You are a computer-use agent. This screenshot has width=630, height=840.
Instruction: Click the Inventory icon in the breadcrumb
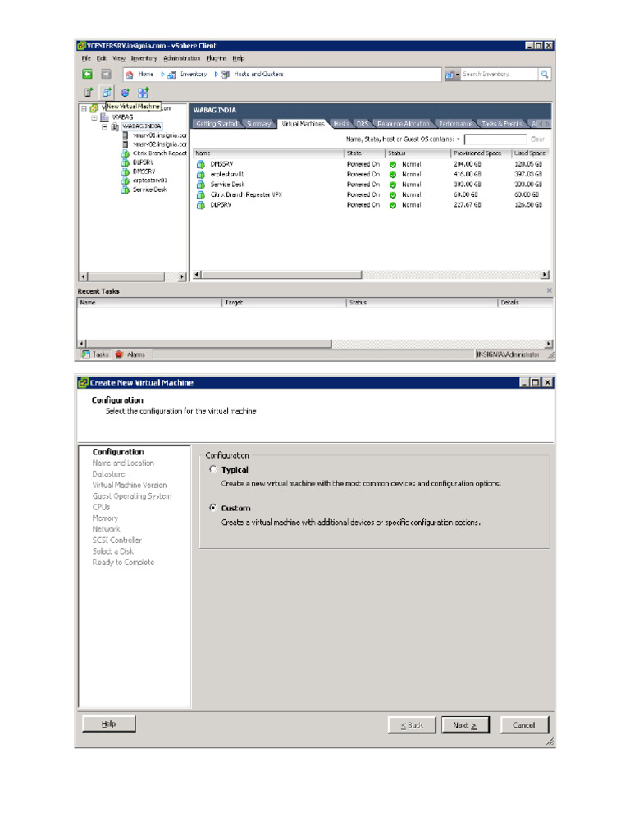point(172,75)
